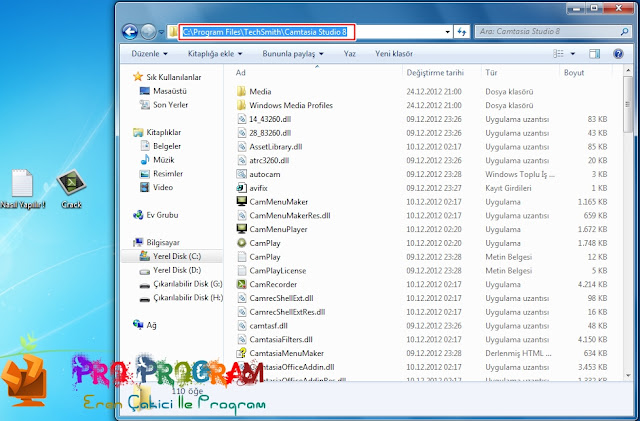This screenshot has height=421, width=640.
Task: Select the camtasf.dll file icon
Action: click(x=242, y=325)
